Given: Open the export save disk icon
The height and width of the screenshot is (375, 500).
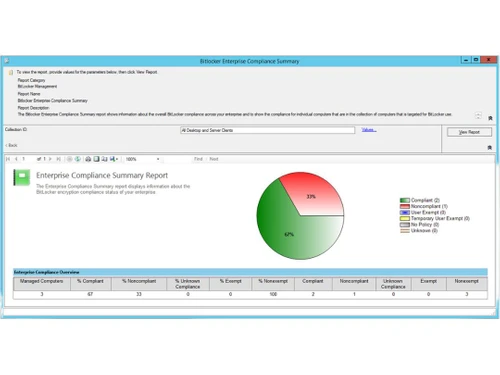Looking at the screenshot, I should point(114,159).
